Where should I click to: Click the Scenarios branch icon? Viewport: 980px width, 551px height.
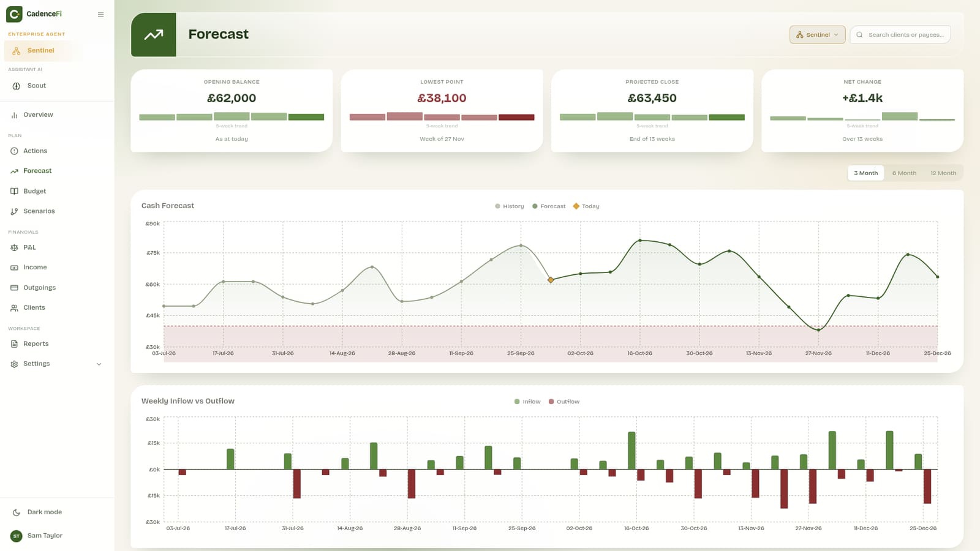coord(14,211)
